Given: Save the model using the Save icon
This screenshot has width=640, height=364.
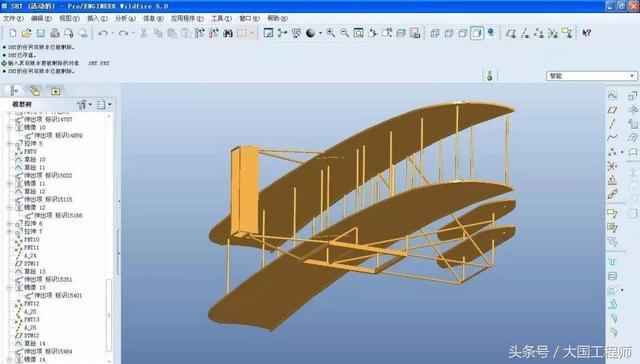Looking at the screenshot, I should pos(41,33).
